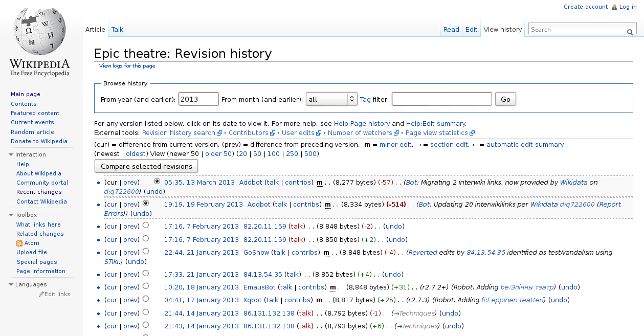Open the Talk tab

tap(117, 29)
